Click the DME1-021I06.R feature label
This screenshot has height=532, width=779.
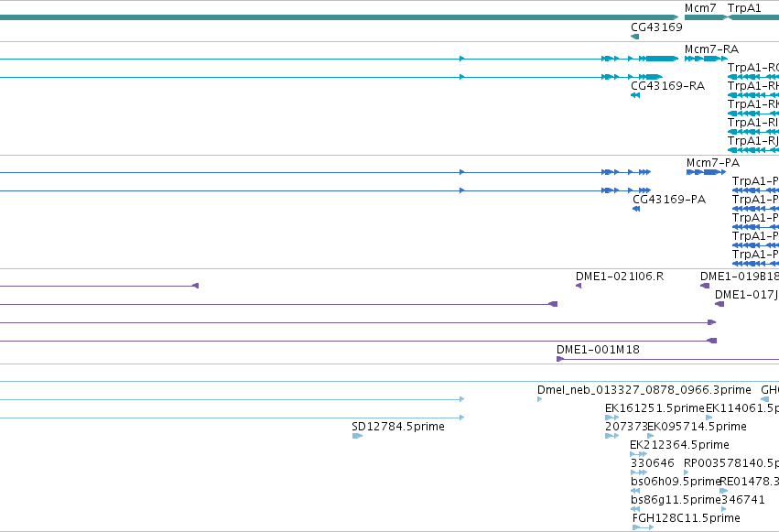(620, 277)
